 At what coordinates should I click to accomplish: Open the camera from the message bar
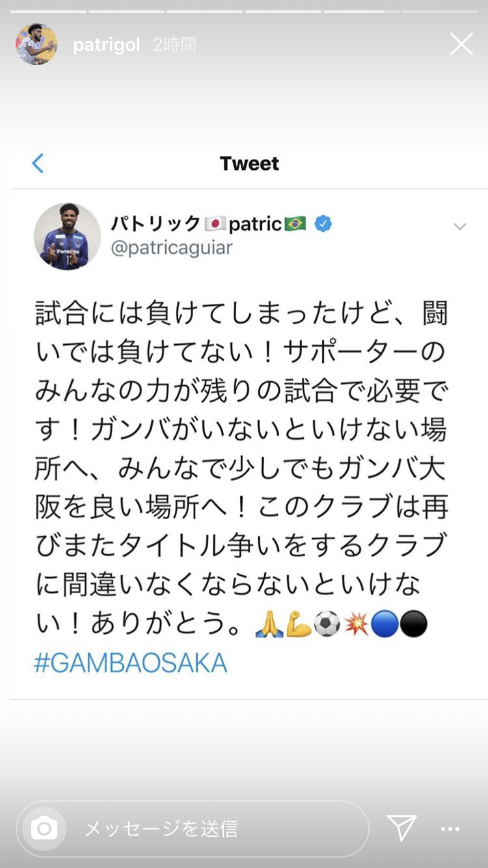(x=44, y=828)
